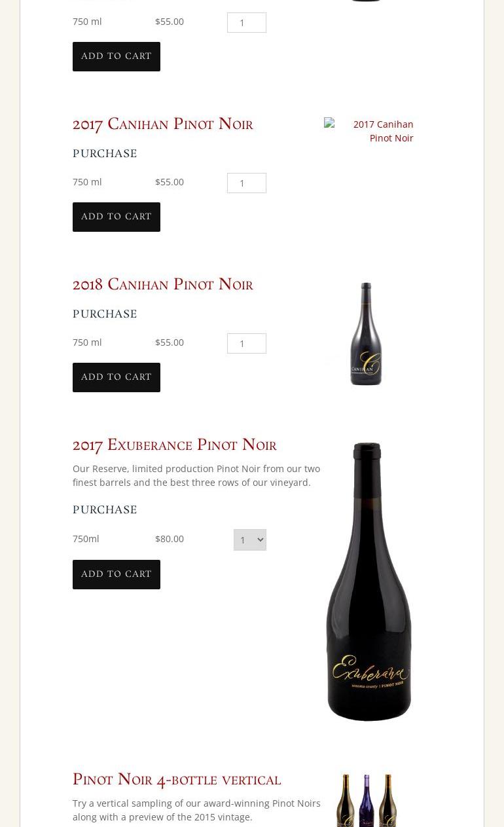This screenshot has height=827, width=504.
Task: Click the Exuberance reserve description text
Action: [196, 475]
